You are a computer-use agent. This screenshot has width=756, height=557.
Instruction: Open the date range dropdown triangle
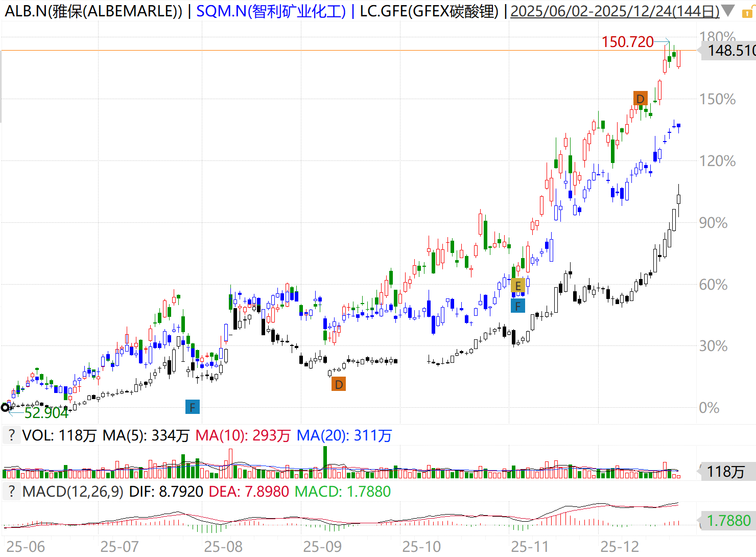pos(727,11)
